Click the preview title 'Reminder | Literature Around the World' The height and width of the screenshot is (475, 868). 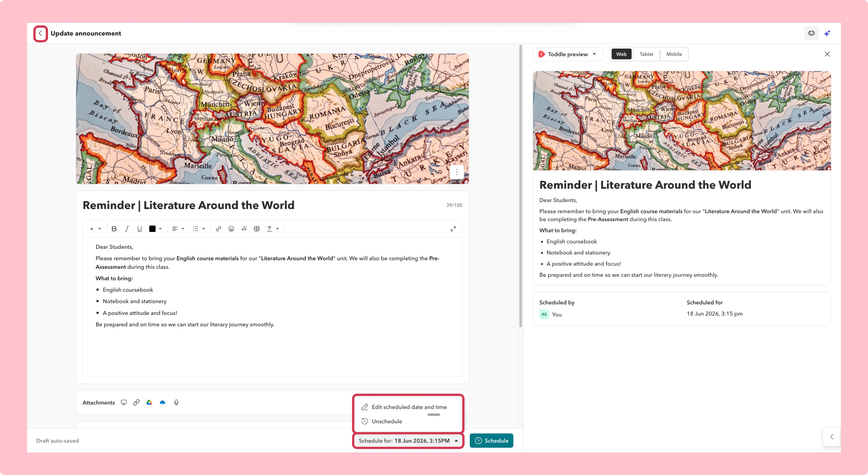pos(645,185)
